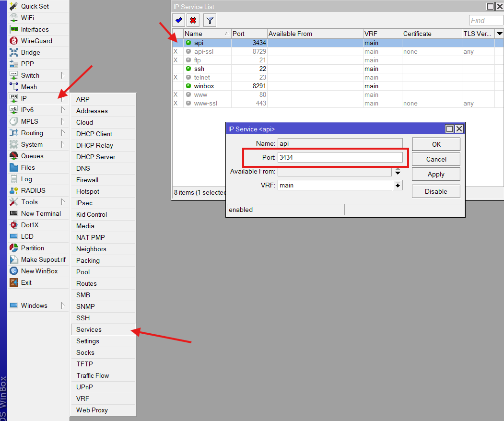Click the WiFi antenna icon
The width and height of the screenshot is (504, 421).
pos(14,18)
